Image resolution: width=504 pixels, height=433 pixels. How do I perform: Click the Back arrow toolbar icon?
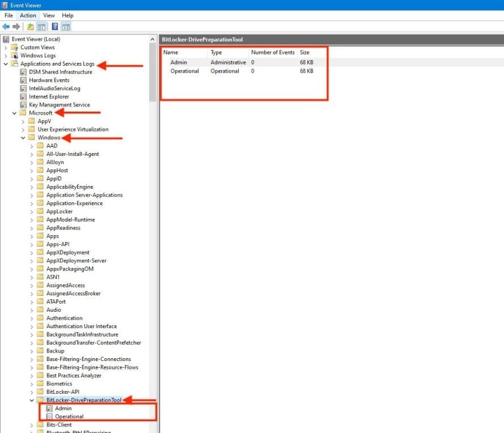click(x=6, y=27)
